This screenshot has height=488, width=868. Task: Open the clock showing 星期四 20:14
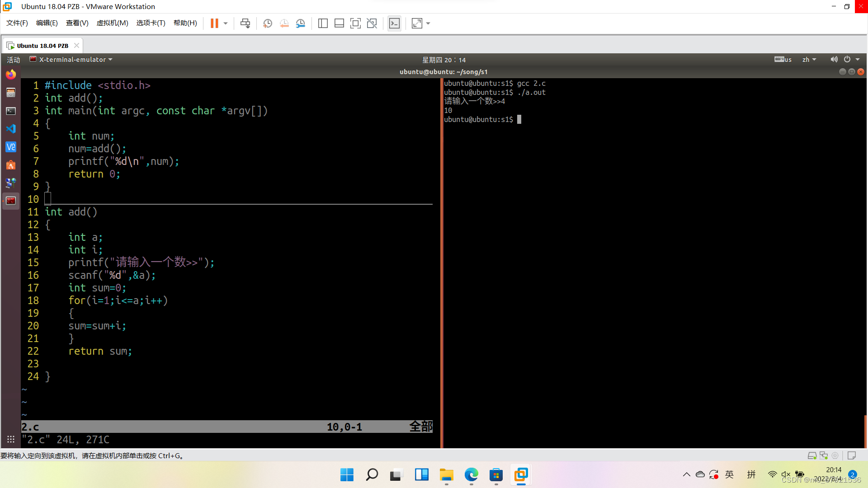tap(443, 60)
